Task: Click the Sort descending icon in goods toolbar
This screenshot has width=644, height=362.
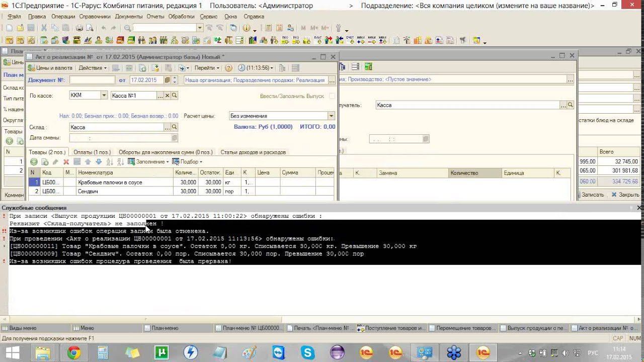Action: click(120, 162)
